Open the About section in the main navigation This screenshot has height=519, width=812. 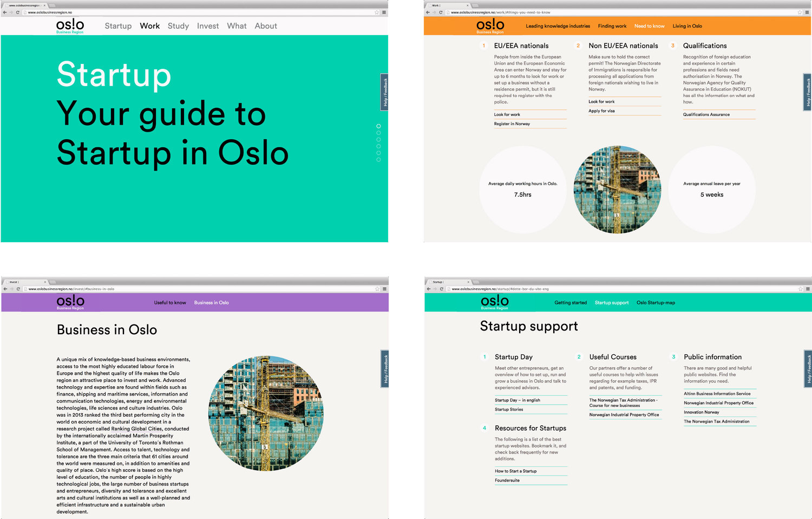coord(266,26)
